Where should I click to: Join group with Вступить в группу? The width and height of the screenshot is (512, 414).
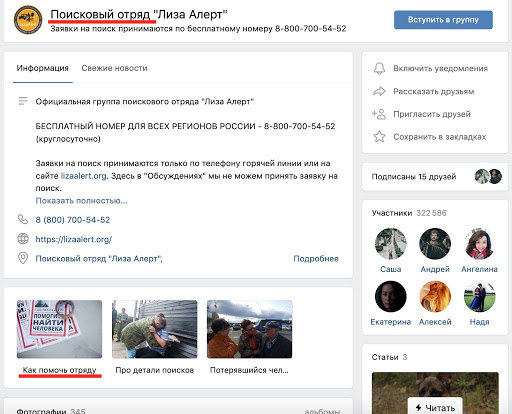tap(443, 20)
